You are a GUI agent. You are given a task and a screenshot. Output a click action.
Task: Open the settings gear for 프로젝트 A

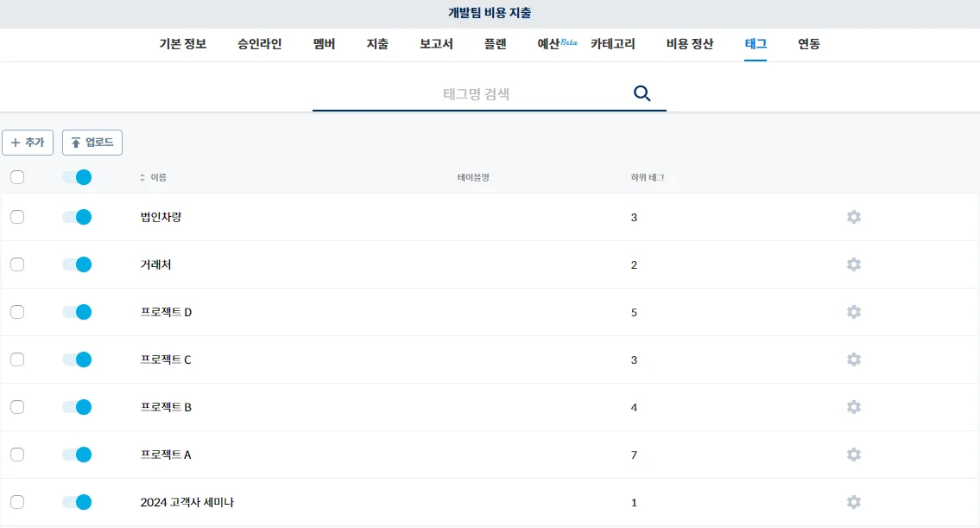pos(853,455)
